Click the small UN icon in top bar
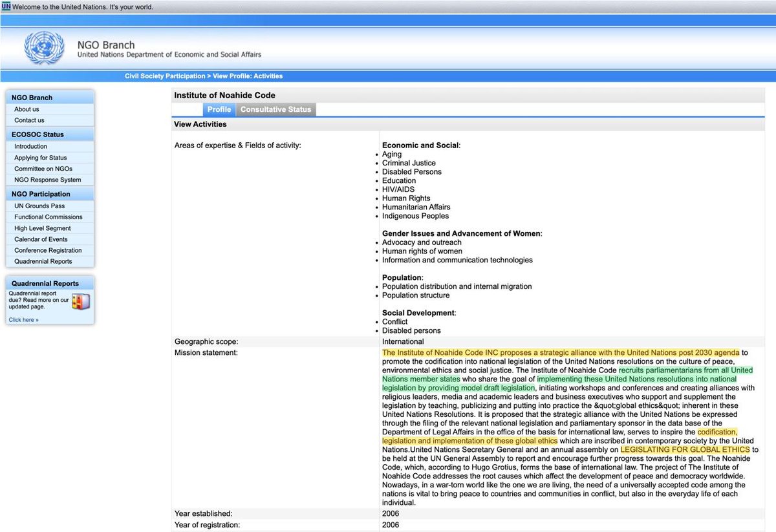Screen dimensions: 776x532 (6, 7)
